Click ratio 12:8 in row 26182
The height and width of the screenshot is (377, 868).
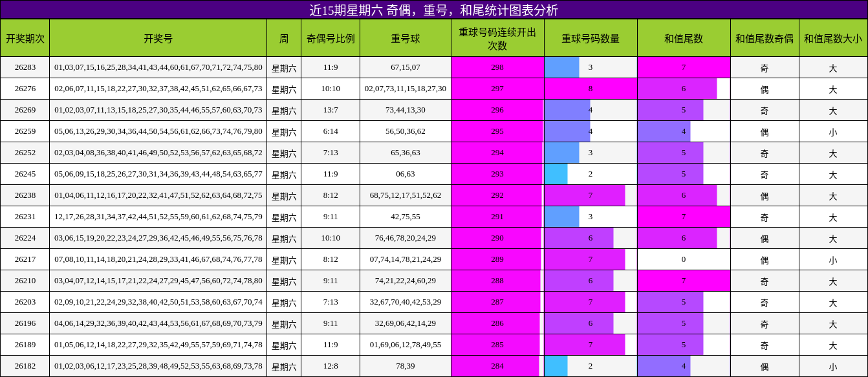point(331,366)
